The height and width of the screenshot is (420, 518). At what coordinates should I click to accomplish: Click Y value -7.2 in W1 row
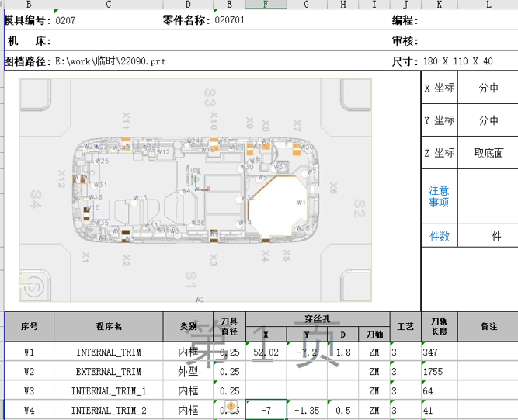pos(307,352)
